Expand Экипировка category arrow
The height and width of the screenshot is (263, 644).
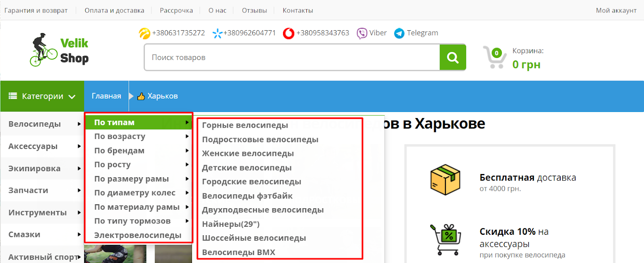(79, 168)
